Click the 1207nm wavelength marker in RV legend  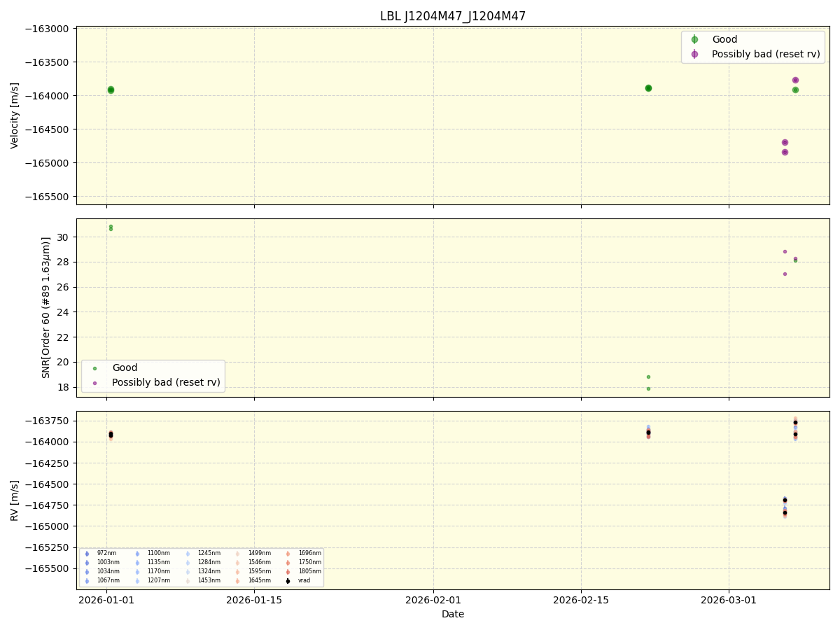[x=137, y=580]
